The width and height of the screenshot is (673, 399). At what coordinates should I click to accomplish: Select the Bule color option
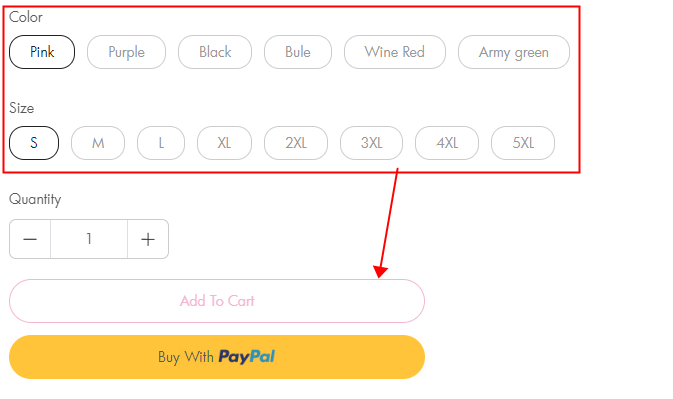[298, 52]
